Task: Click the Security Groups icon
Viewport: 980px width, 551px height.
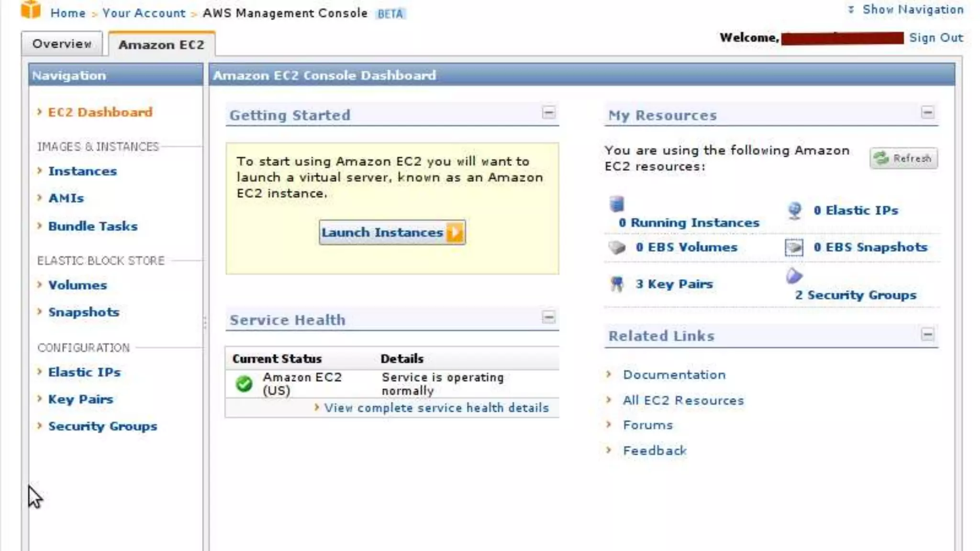Action: coord(794,276)
